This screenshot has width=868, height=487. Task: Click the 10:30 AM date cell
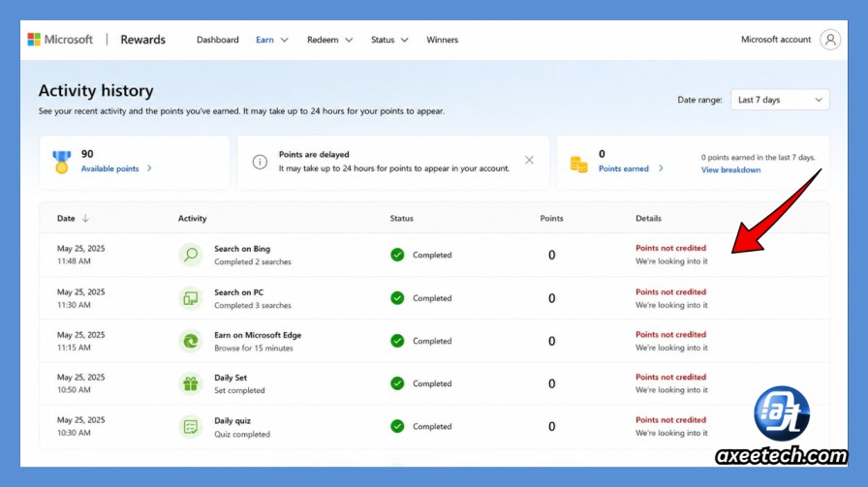click(80, 426)
